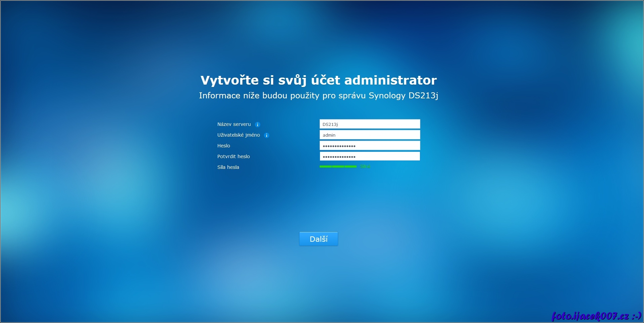
Task: Click the Uživatelské jméno label text
Action: coord(238,135)
